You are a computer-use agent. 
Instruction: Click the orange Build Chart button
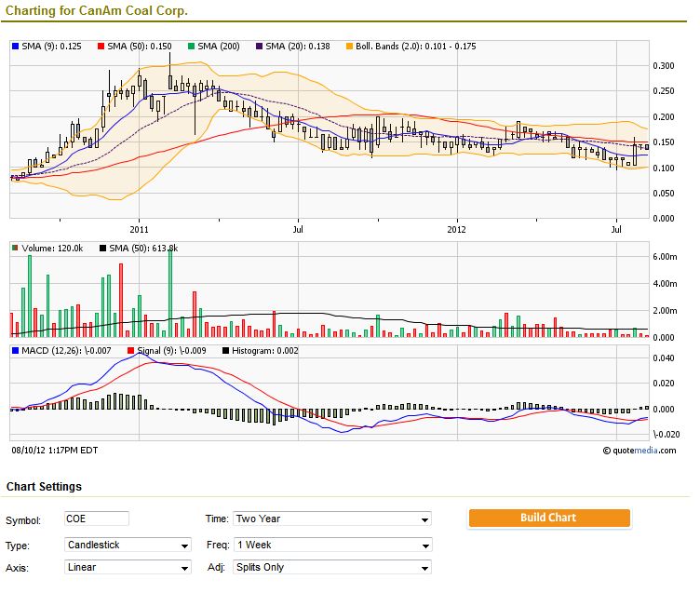click(x=549, y=518)
